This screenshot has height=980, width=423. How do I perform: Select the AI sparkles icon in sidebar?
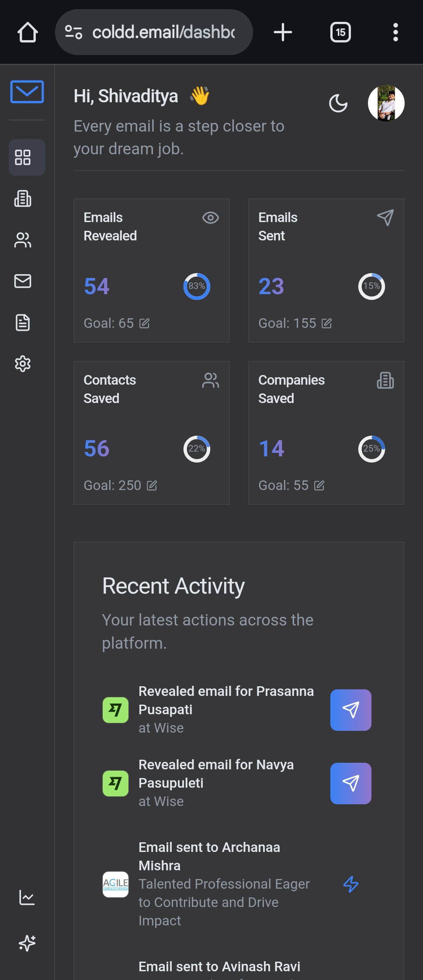coord(26,943)
